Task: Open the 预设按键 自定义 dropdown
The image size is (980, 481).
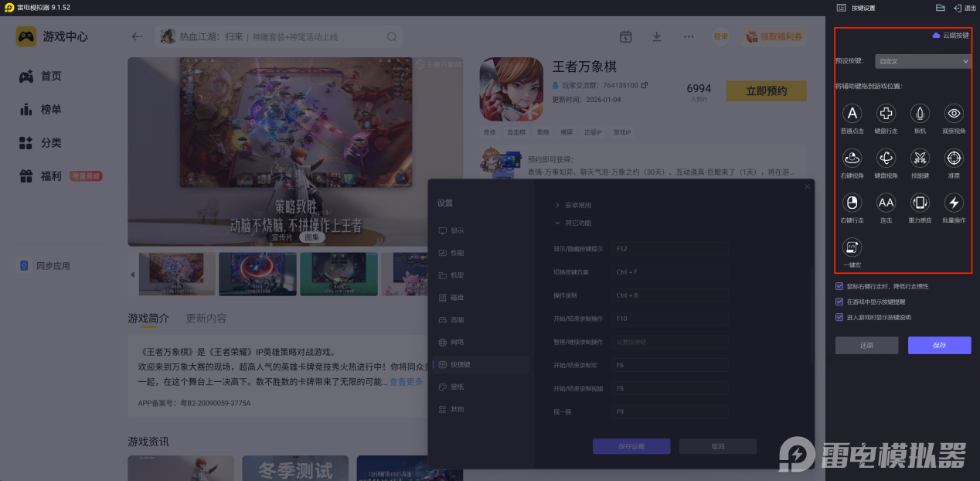Action: (x=923, y=60)
